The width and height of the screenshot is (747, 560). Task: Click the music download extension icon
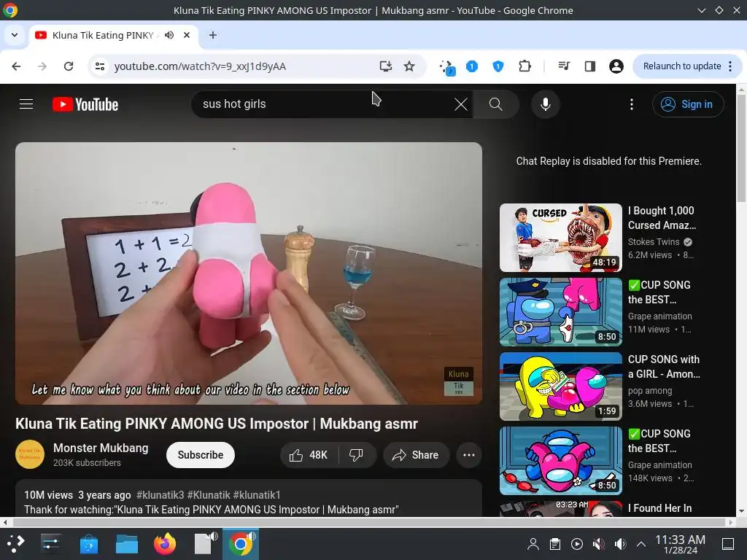pos(447,67)
